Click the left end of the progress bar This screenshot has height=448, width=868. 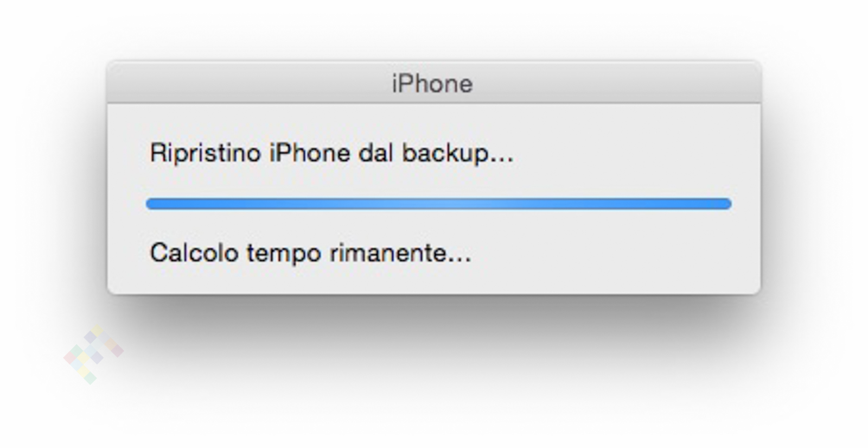click(152, 204)
